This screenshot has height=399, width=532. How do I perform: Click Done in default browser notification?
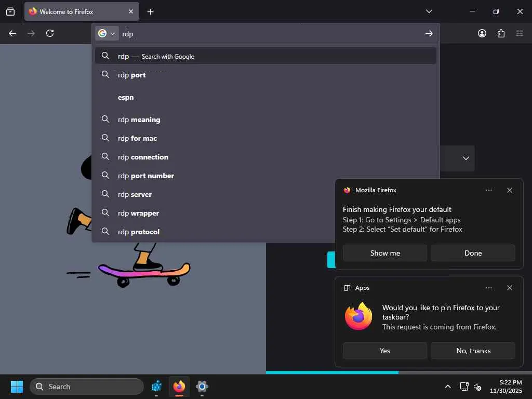(473, 253)
